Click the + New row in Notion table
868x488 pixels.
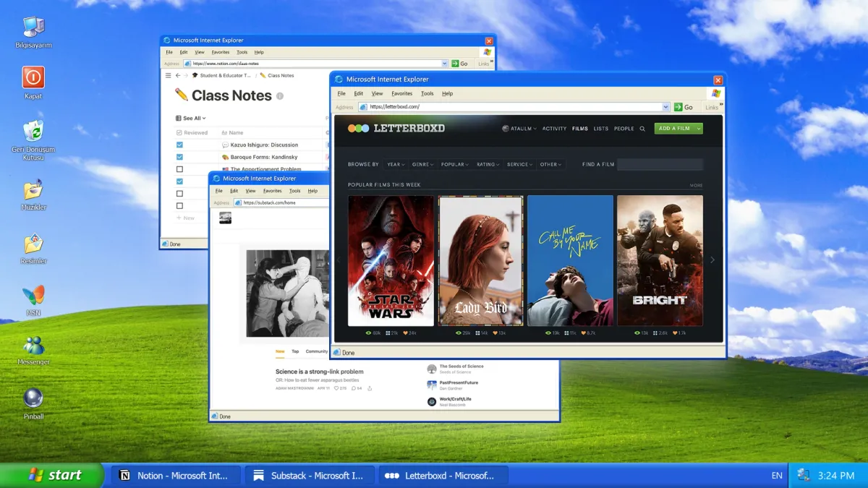[x=185, y=218]
